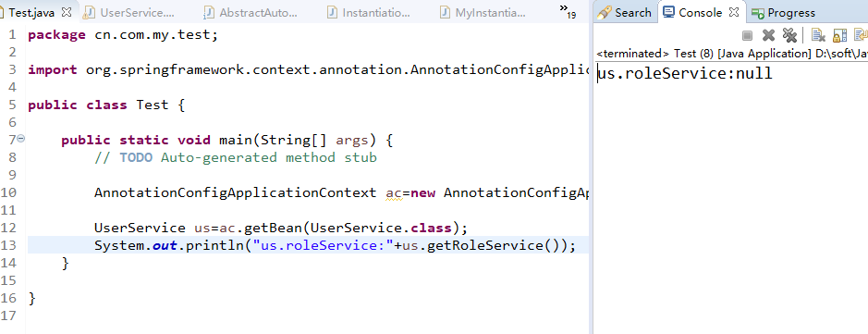
Task: Place cursor in the main method signature
Action: click(x=227, y=140)
